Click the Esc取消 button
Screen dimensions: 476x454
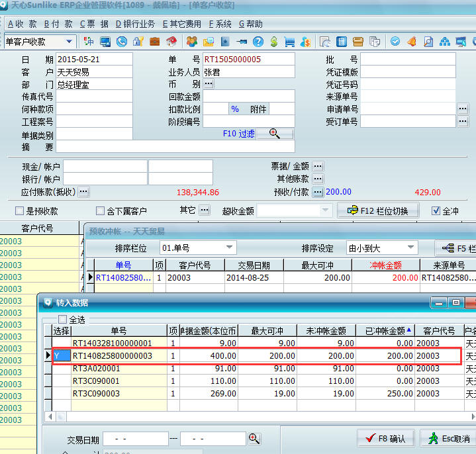(450, 438)
